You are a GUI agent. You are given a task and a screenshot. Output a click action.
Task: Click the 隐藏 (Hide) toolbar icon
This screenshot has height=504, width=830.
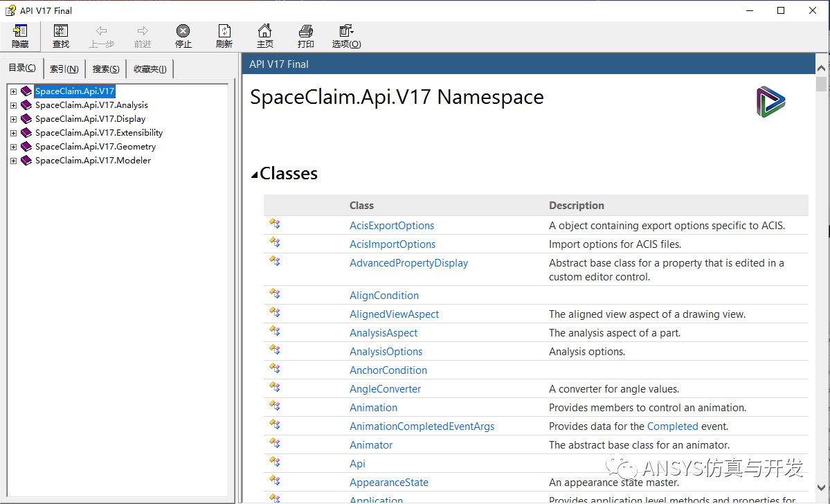[20, 31]
